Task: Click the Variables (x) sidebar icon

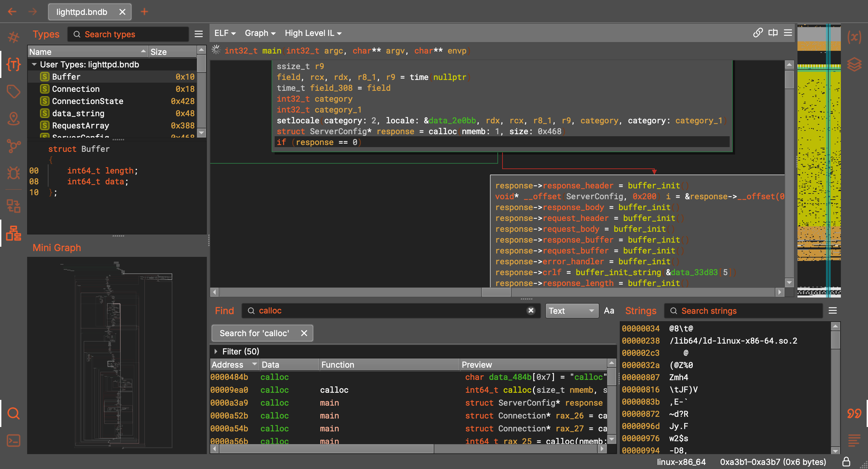Action: pyautogui.click(x=854, y=37)
